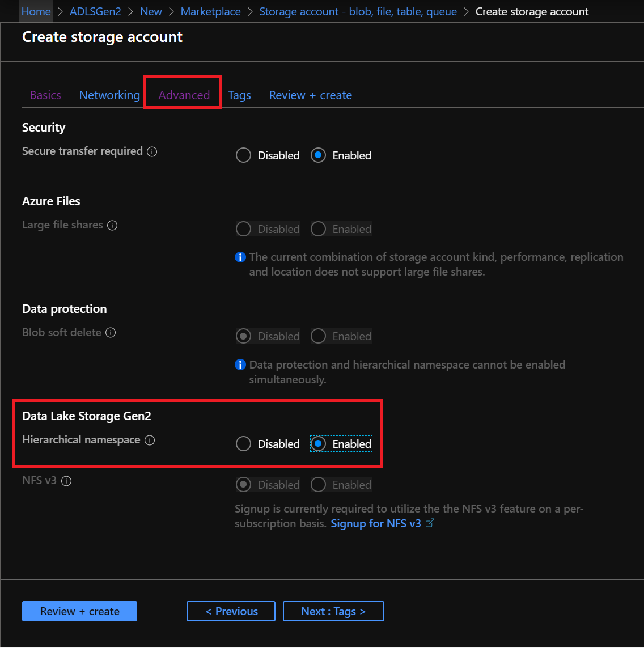Click the external link icon after Signup for NFS v3
Viewport: 644px width, 648px height.
430,523
